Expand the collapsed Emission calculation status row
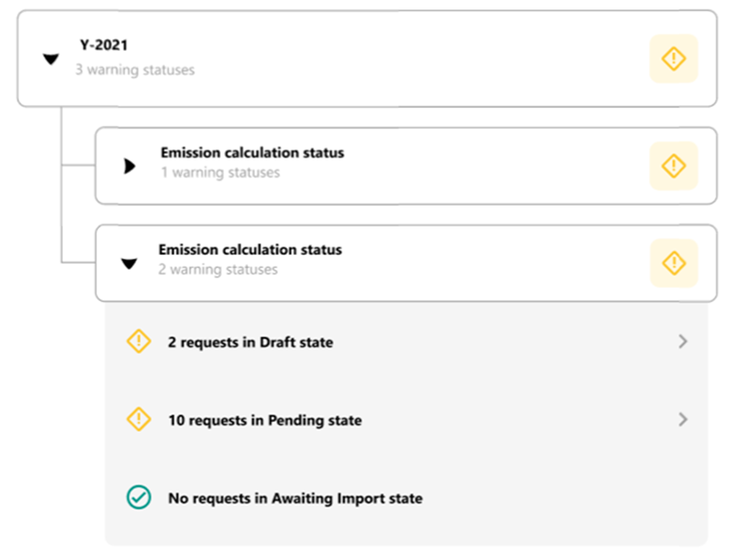This screenshot has height=560, width=737. 129,166
